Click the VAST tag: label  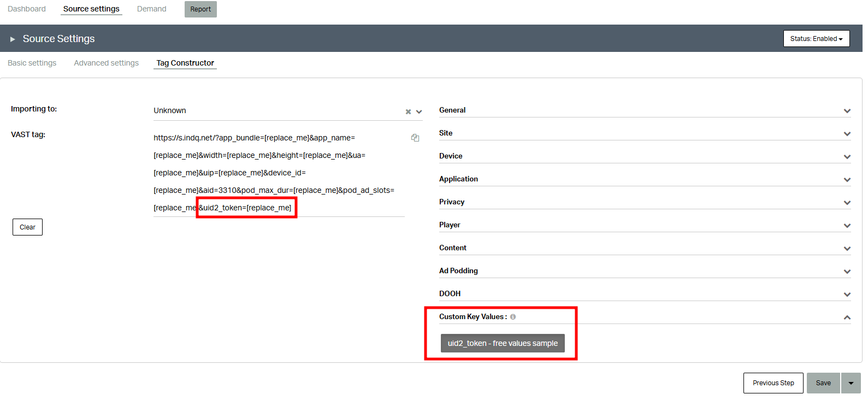(x=28, y=134)
